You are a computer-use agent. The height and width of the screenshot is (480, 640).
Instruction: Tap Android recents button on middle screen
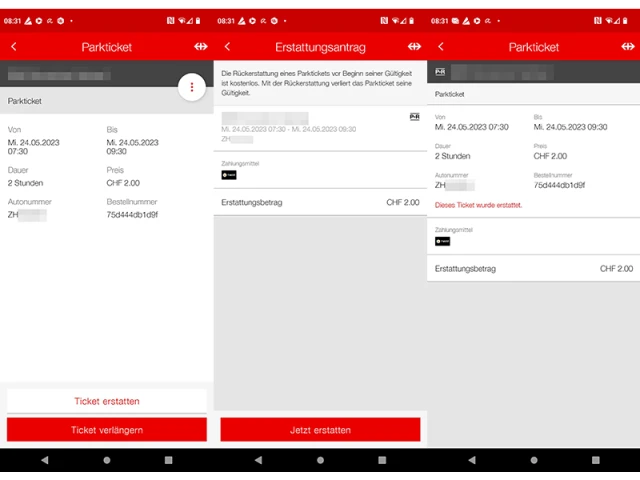(382, 460)
